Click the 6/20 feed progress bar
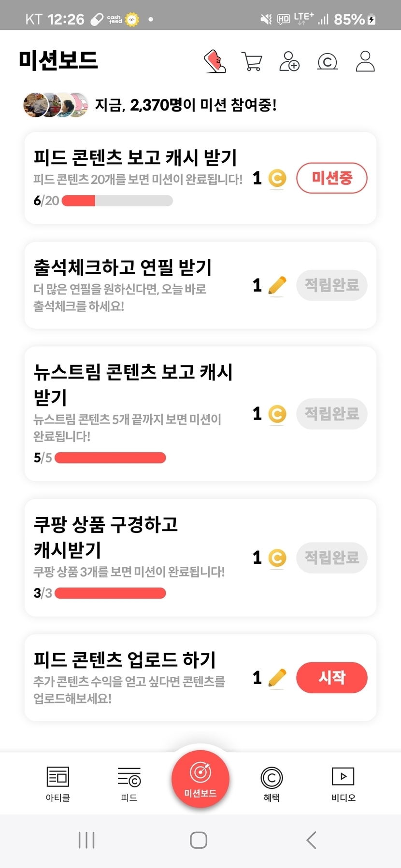The image size is (401, 868). click(x=117, y=201)
